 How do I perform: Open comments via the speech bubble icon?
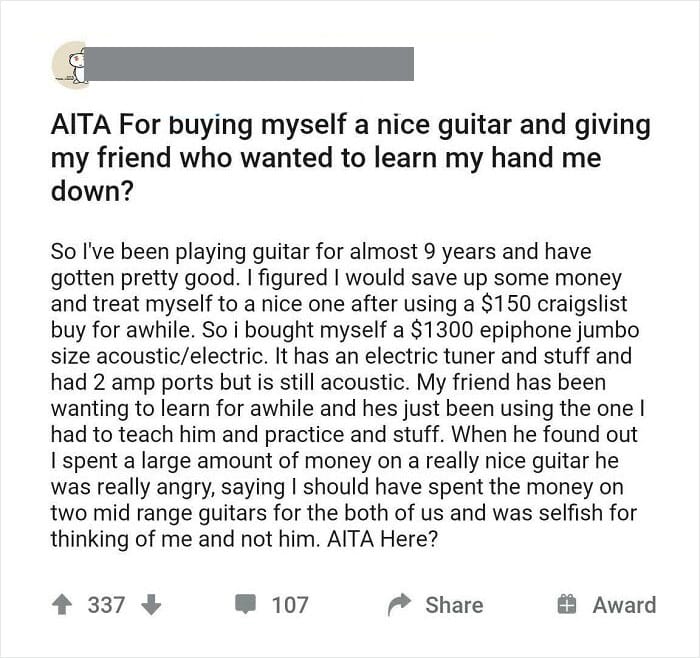246,604
